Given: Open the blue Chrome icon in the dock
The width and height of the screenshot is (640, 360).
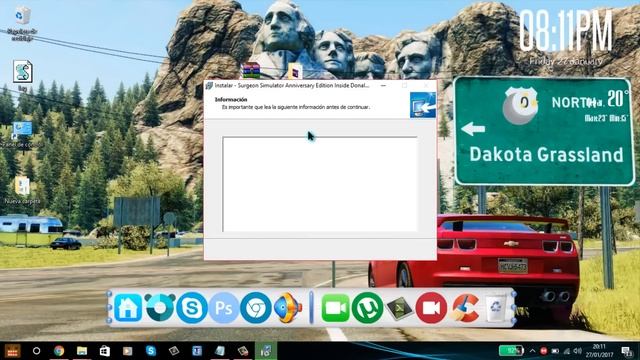Looking at the screenshot, I should point(256,308).
